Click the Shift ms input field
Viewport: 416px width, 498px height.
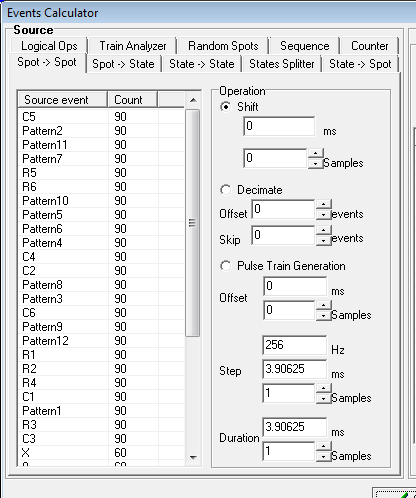tap(279, 126)
